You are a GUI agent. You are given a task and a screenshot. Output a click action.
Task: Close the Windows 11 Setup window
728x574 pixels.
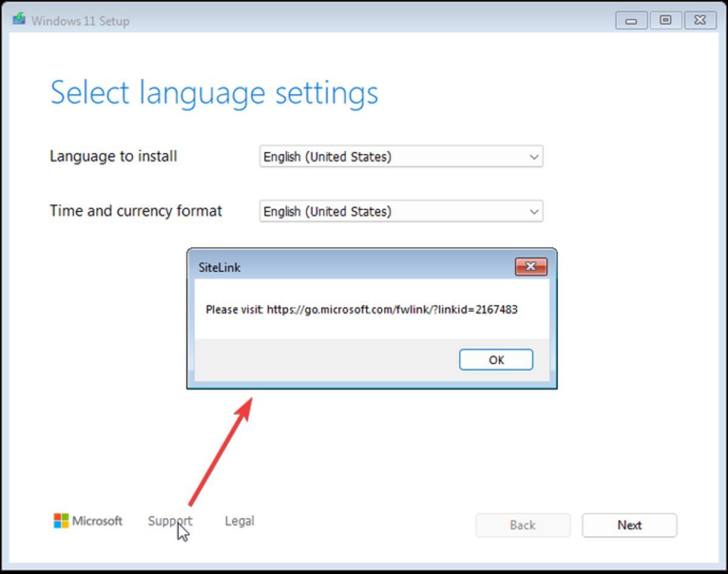pyautogui.click(x=699, y=20)
